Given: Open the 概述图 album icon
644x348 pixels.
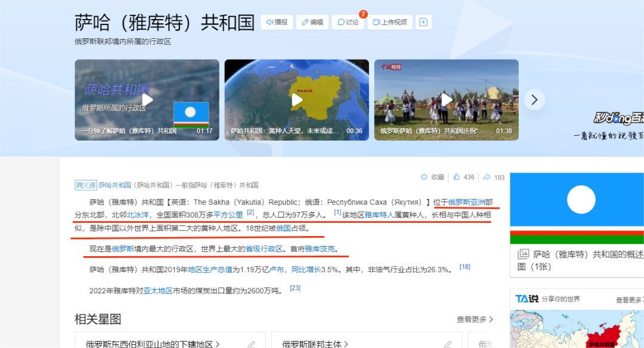Looking at the screenshot, I should (524, 254).
